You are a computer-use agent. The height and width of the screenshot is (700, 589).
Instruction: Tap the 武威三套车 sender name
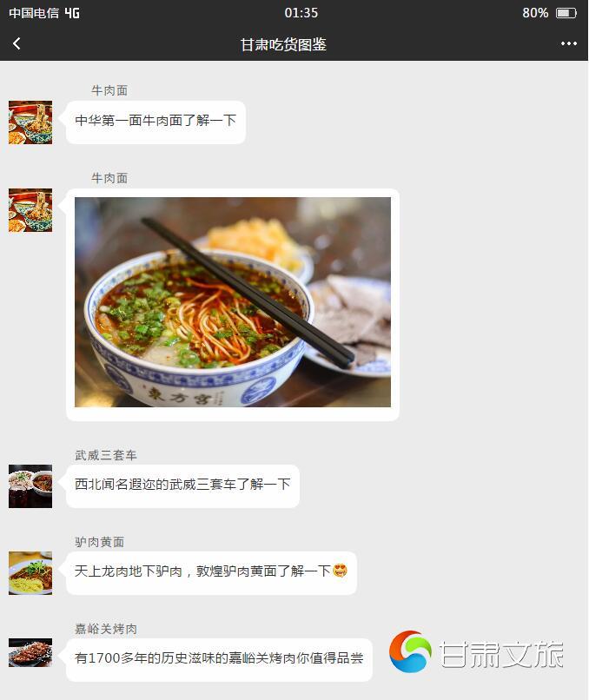point(106,455)
